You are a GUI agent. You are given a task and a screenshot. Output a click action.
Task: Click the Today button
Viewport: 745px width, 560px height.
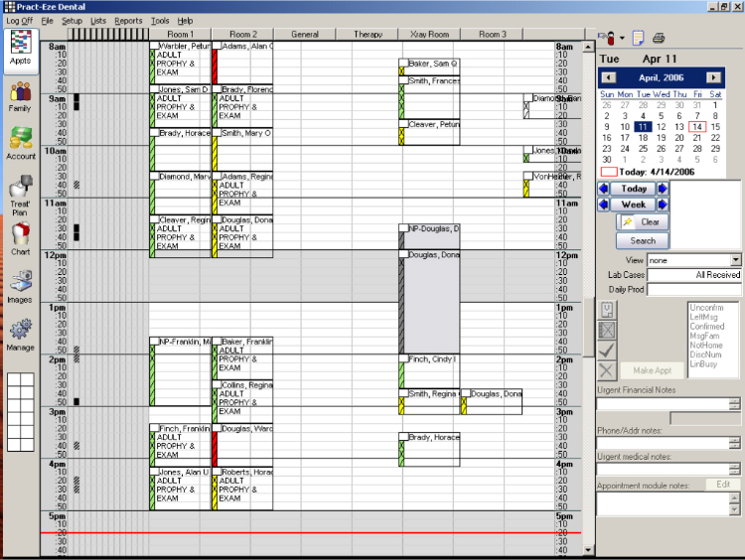634,189
